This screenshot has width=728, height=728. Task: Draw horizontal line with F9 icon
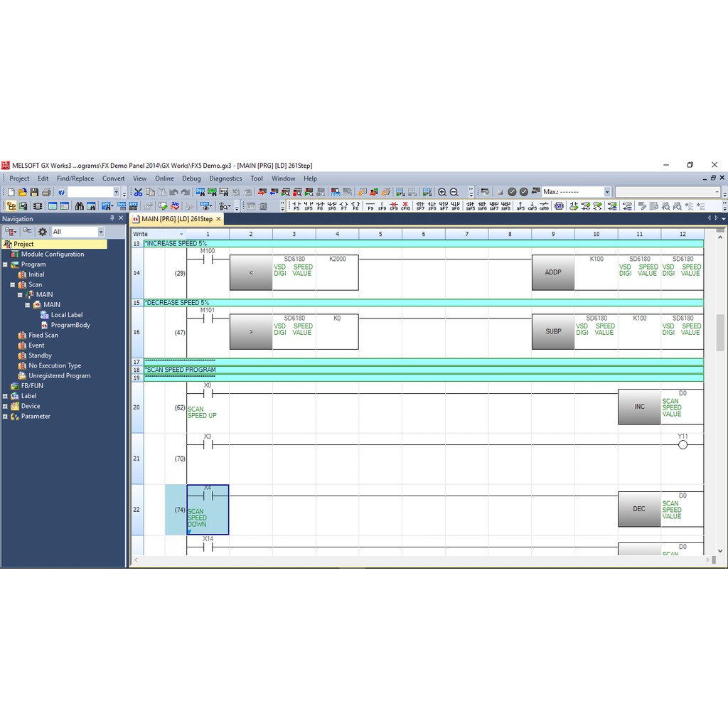pyautogui.click(x=370, y=205)
